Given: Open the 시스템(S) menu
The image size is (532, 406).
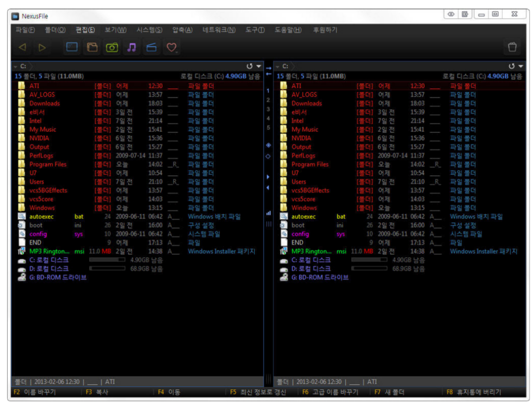Looking at the screenshot, I should pyautogui.click(x=149, y=30).
